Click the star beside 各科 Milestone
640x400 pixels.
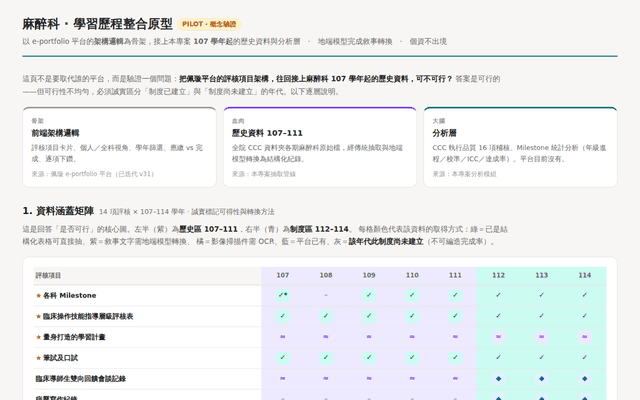click(x=38, y=296)
